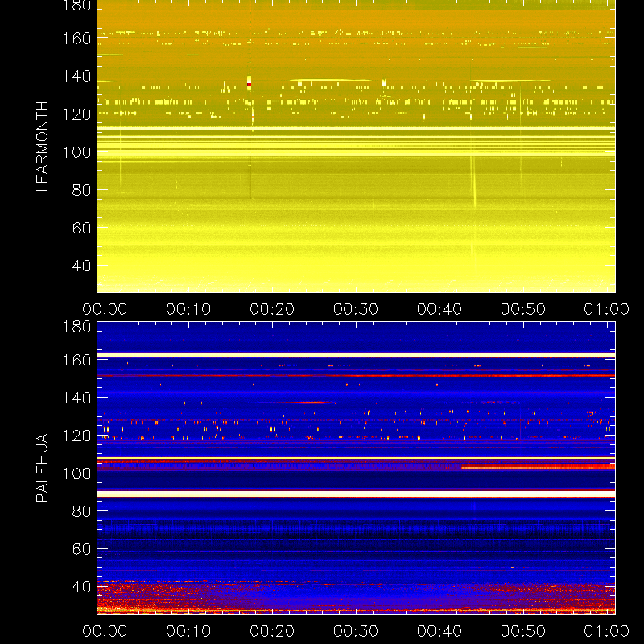Click 00:40 time label under Palehua plot

point(440,631)
